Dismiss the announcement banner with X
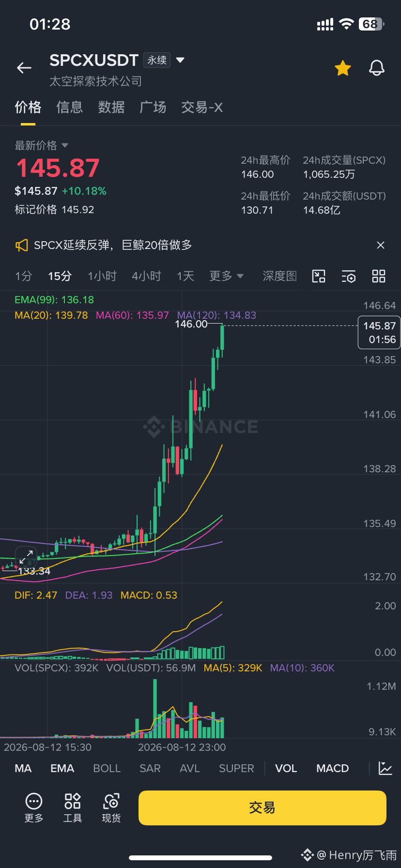The height and width of the screenshot is (868, 401). point(381,245)
